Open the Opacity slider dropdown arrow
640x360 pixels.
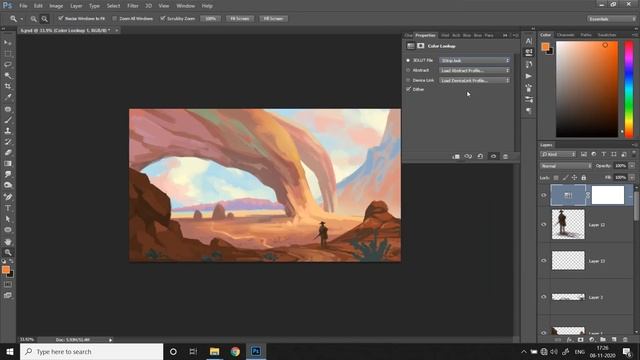tap(632, 166)
